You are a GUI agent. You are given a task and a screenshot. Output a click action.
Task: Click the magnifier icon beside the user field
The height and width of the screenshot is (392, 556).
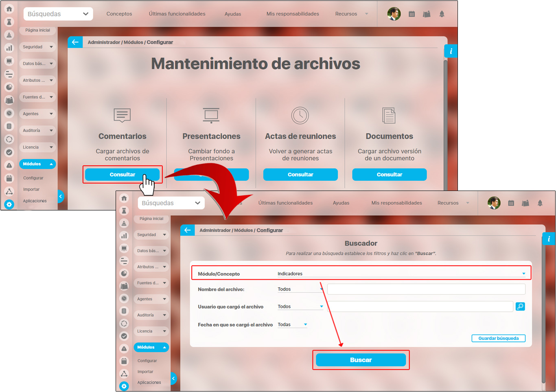click(520, 307)
